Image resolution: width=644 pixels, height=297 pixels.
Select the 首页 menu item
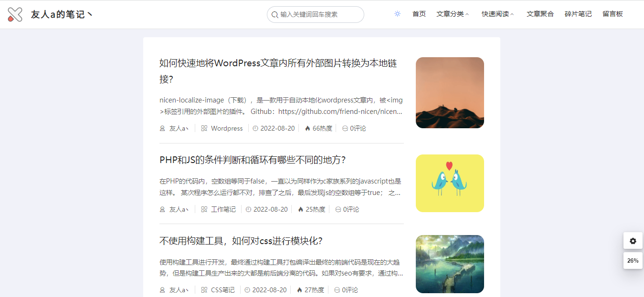coord(419,14)
